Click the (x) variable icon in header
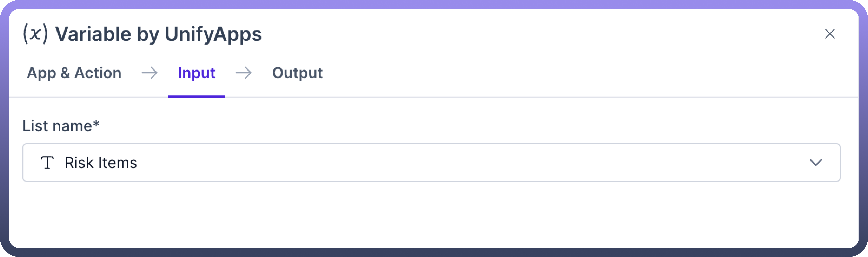The height and width of the screenshot is (257, 868). coord(35,34)
